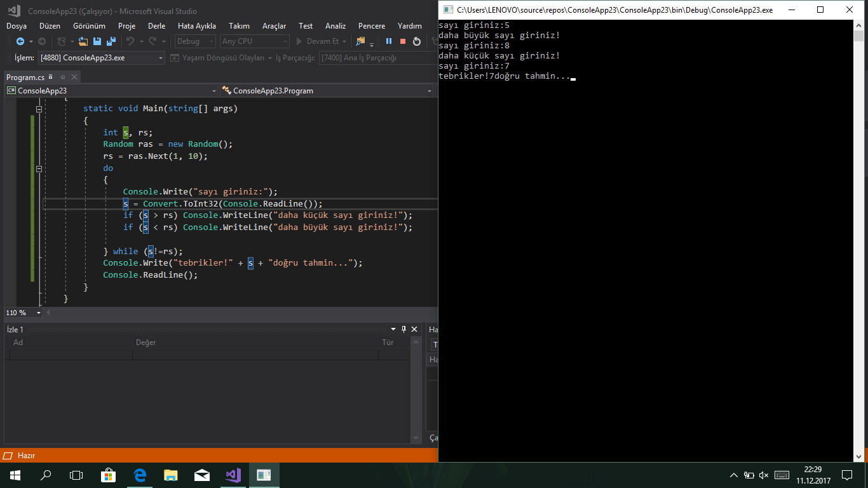
Task: Click the Undo arrow icon
Action: tap(130, 41)
